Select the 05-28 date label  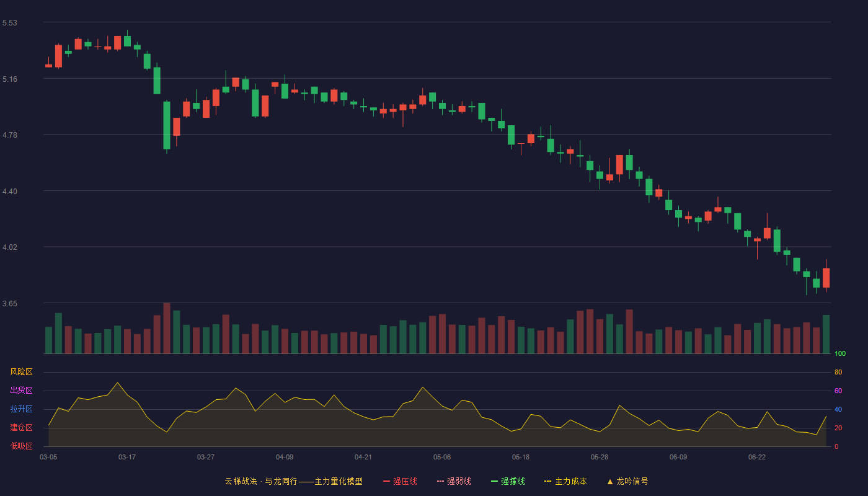point(600,457)
